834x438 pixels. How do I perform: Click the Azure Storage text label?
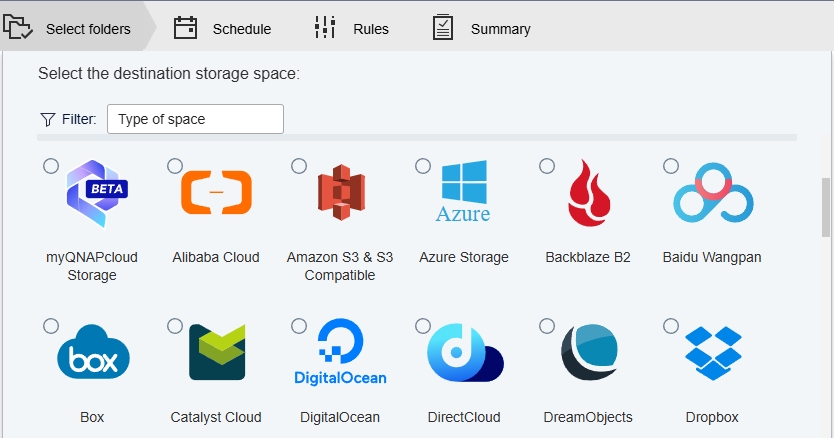tap(464, 258)
